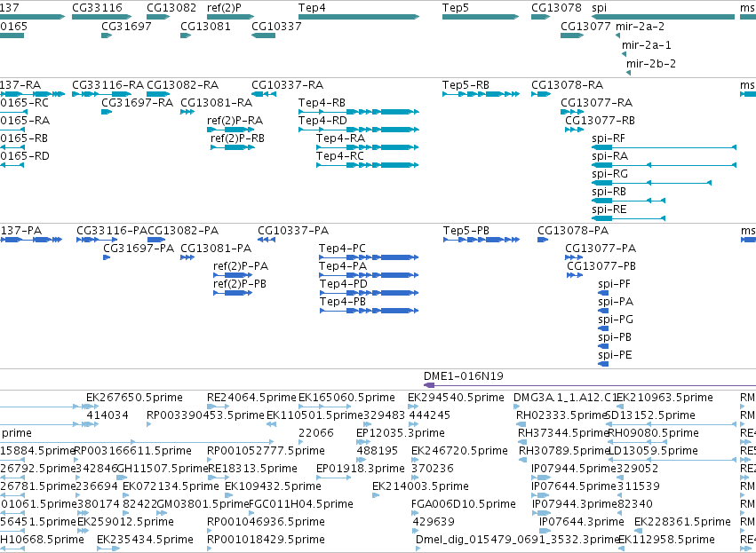Viewport: 756px width, 553px height.
Task: Select transcript CG33116-RA
Action: pyautogui.click(x=102, y=94)
